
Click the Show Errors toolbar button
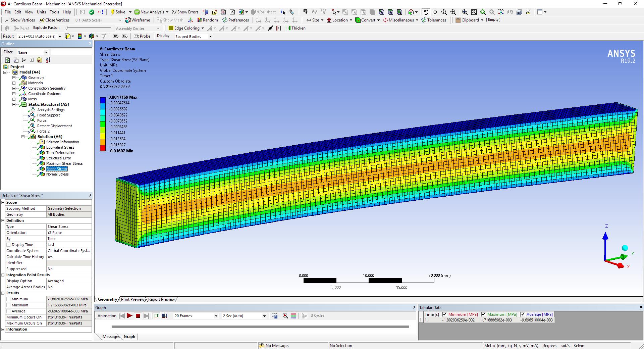click(184, 12)
